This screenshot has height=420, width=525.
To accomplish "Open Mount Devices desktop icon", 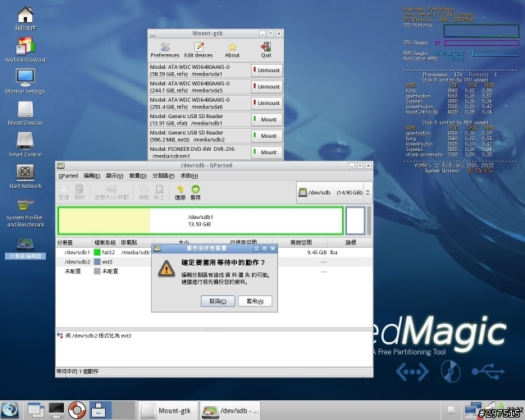I will (x=25, y=113).
